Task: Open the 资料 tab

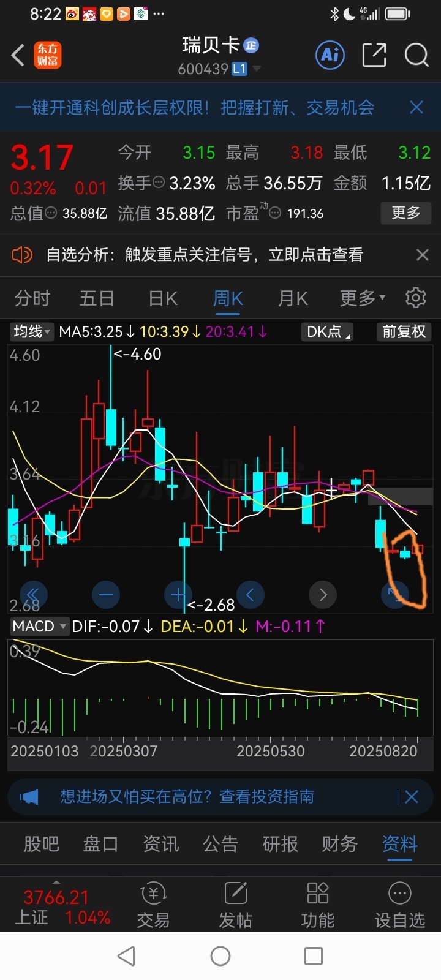Action: [x=399, y=844]
